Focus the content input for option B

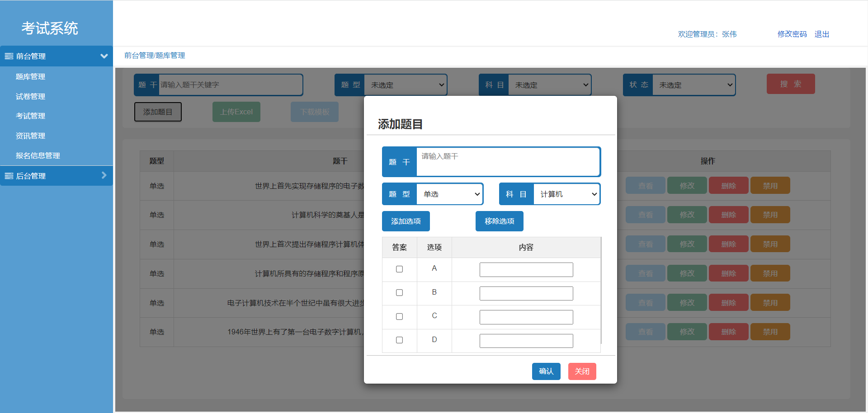[x=526, y=293]
